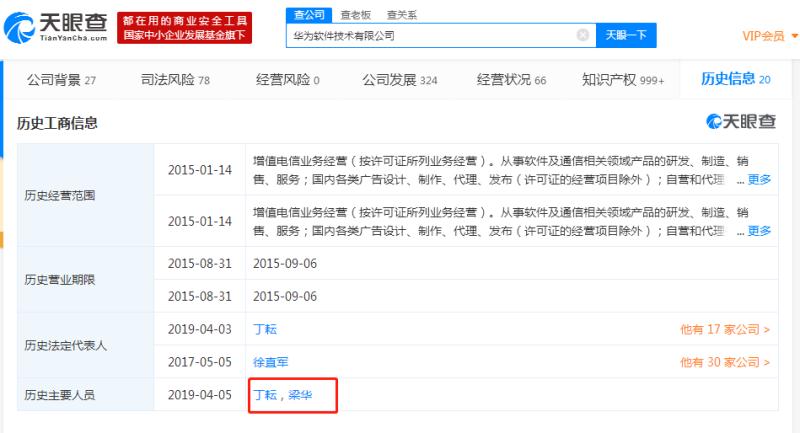Open 梁华 link in 历史主要人员 row
This screenshot has height=433, width=800.
[300, 395]
